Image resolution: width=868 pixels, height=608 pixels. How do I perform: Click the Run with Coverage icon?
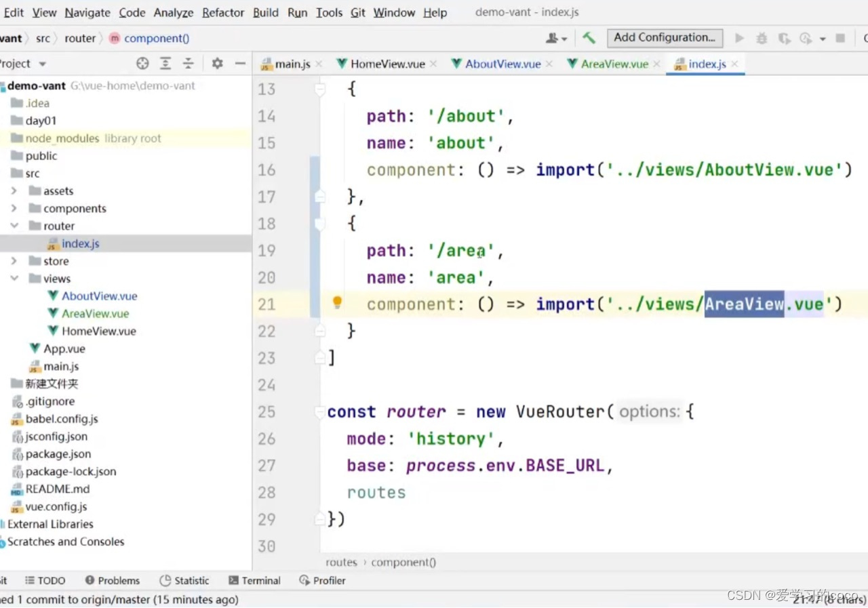[x=784, y=39]
